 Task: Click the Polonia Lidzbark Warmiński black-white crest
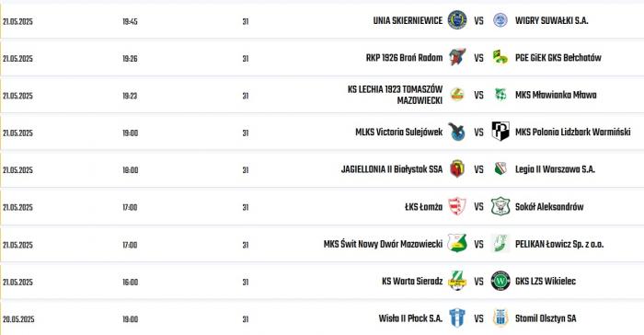click(x=500, y=132)
